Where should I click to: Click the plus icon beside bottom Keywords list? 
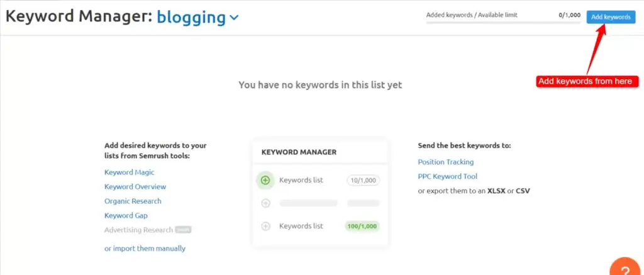(x=265, y=226)
